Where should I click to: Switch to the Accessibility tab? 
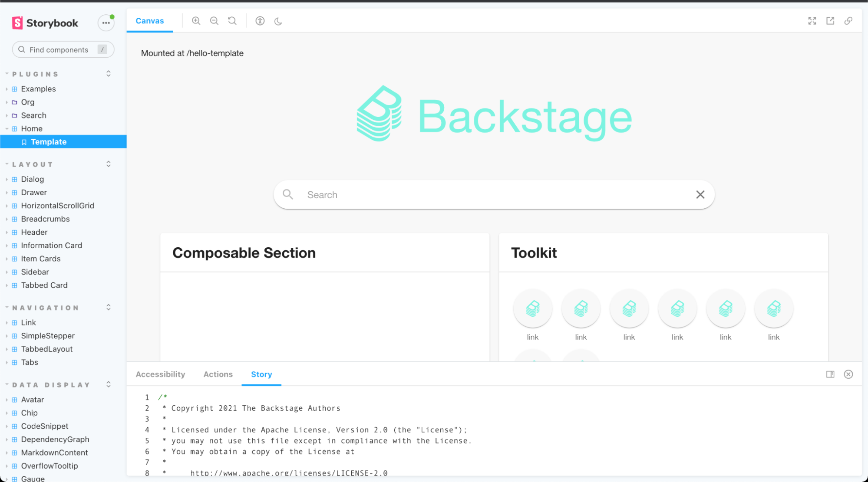pyautogui.click(x=160, y=374)
